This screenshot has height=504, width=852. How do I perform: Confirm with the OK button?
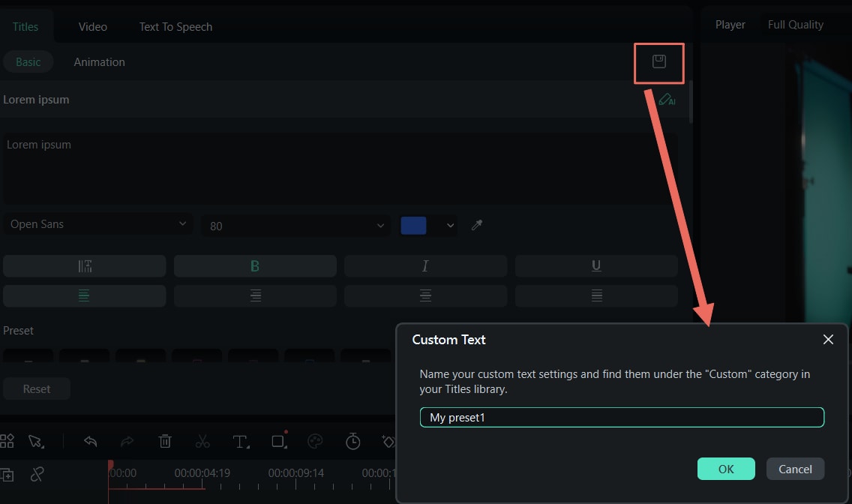[726, 469]
